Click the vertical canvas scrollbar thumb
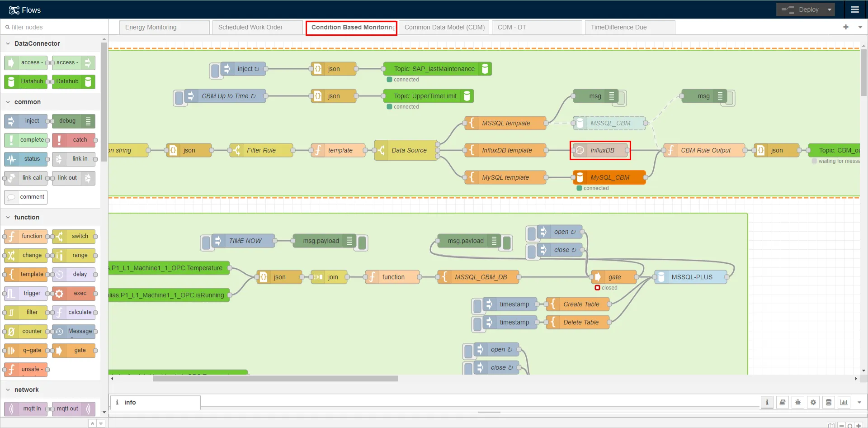868x428 pixels. [863, 72]
